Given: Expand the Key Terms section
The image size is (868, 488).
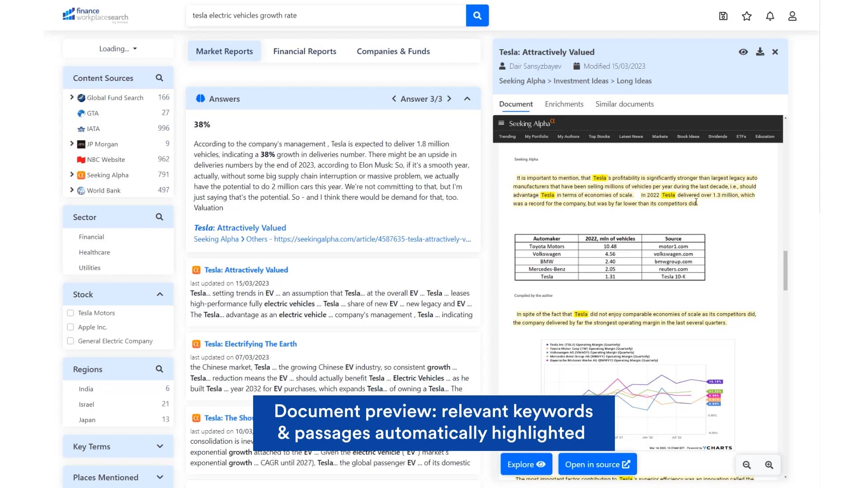Looking at the screenshot, I should [x=160, y=446].
